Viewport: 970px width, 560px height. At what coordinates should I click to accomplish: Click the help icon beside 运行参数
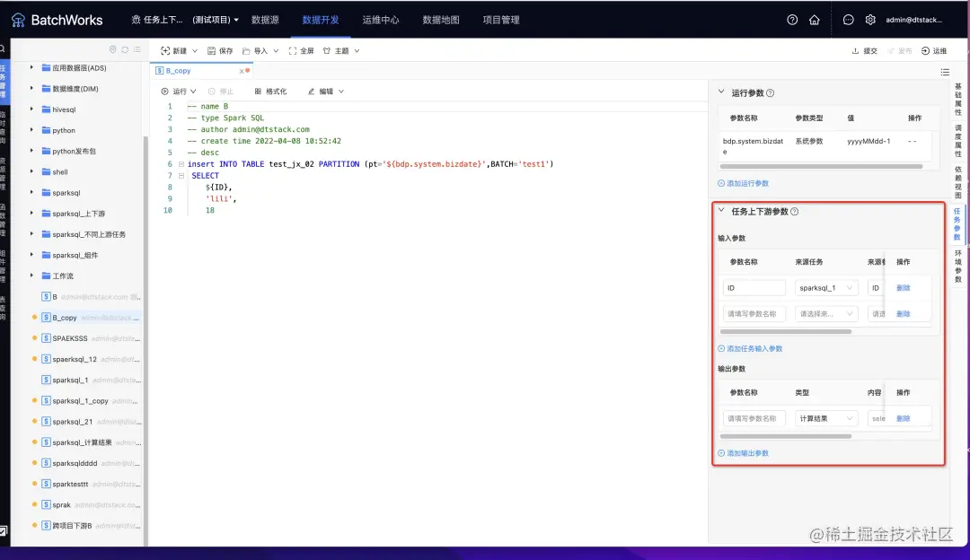[771, 93]
